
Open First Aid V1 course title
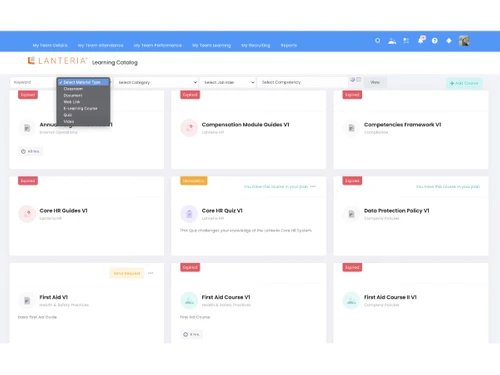click(54, 297)
